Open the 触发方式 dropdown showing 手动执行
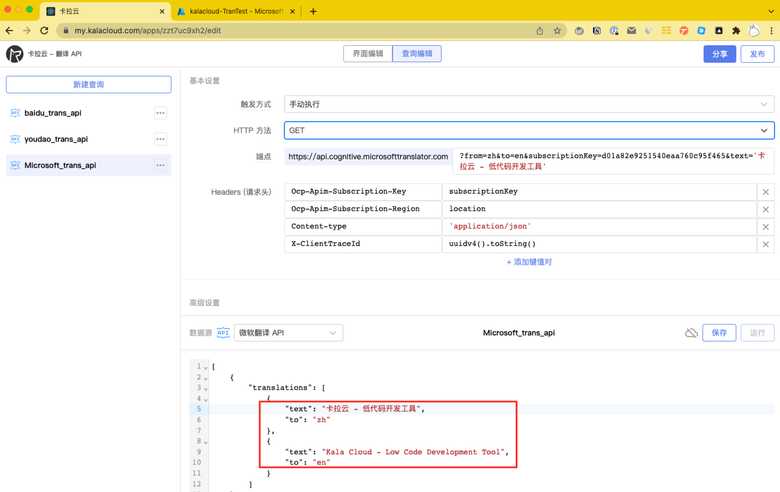The width and height of the screenshot is (780, 492). click(529, 104)
